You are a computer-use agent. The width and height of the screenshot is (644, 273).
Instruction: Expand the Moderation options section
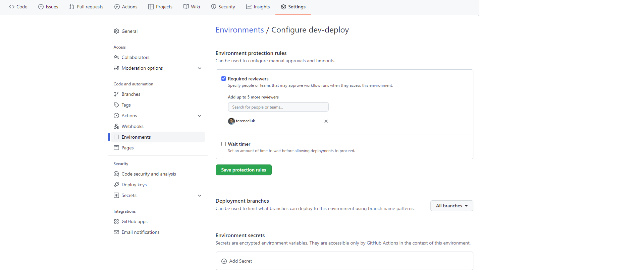200,68
